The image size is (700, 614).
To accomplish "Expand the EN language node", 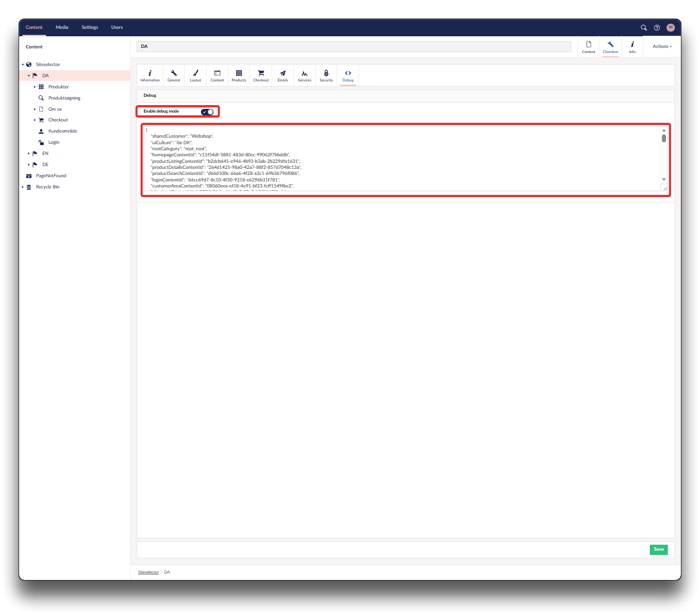I will pyautogui.click(x=28, y=153).
